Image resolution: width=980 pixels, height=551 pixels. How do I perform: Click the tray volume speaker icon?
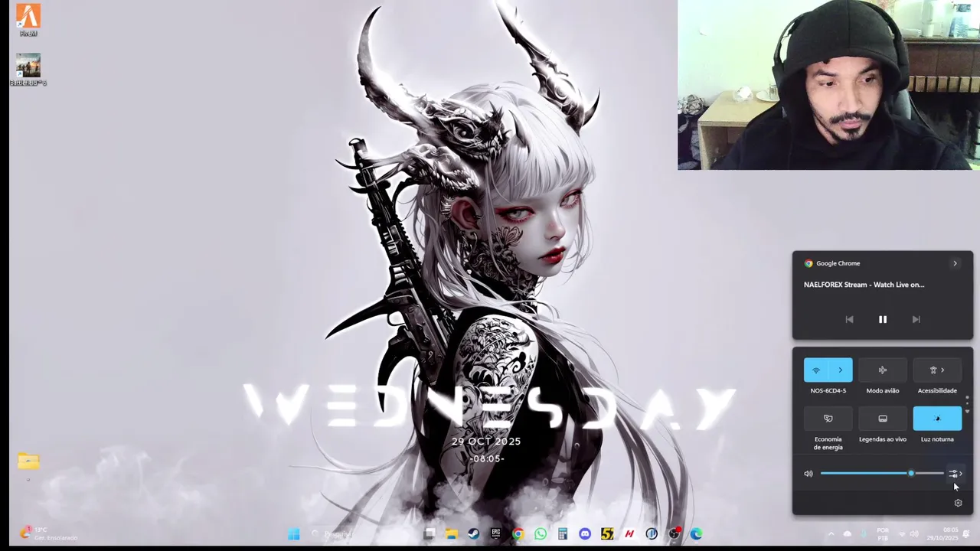(x=914, y=534)
